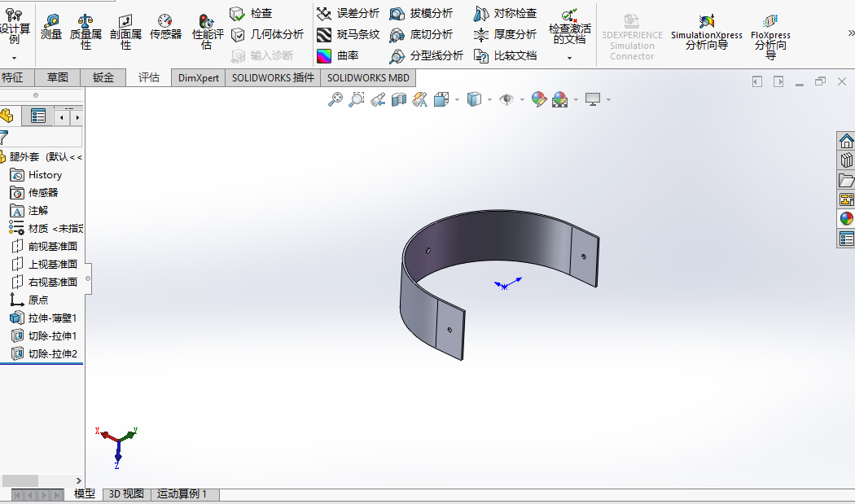Screen dimensions: 855x504
Task: Open 对称检查 symmetry check
Action: click(x=505, y=13)
